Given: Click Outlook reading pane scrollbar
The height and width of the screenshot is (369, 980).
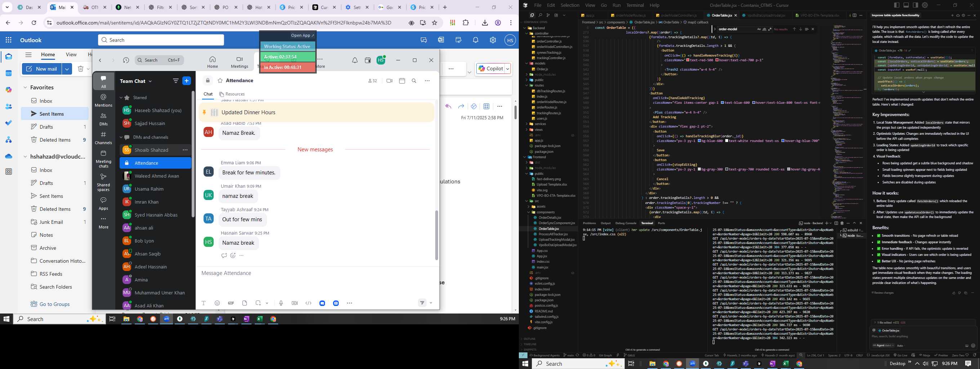Looking at the screenshot, I should [515, 112].
